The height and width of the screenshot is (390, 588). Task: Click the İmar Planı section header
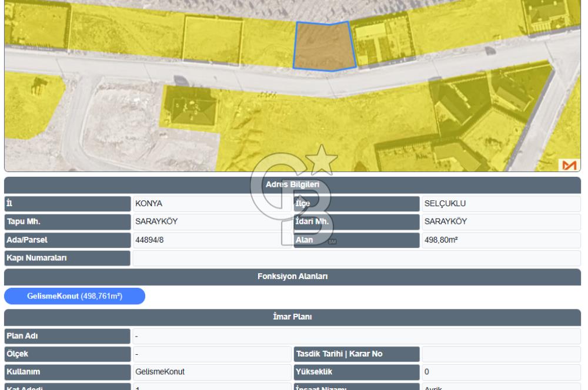pyautogui.click(x=292, y=317)
